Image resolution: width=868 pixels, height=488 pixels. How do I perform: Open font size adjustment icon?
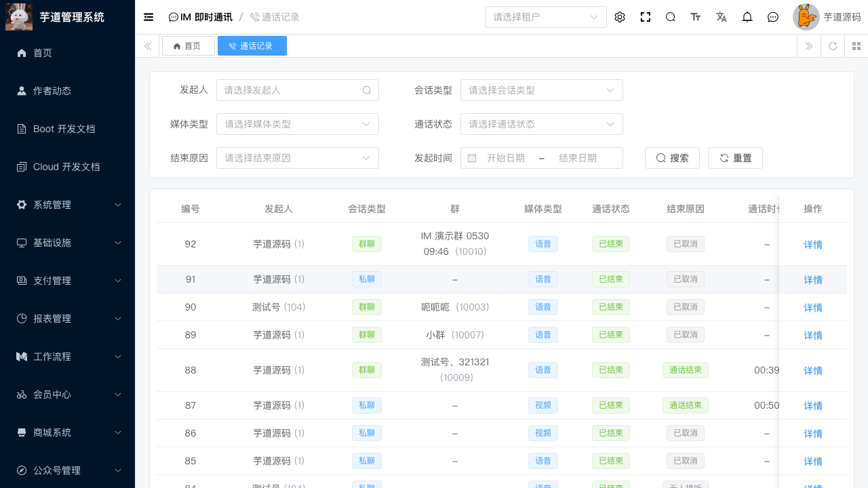(696, 17)
